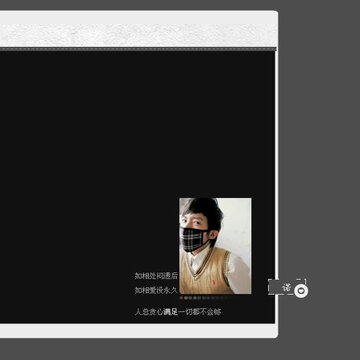Click the lyric line starting 如相爱

coord(157,290)
